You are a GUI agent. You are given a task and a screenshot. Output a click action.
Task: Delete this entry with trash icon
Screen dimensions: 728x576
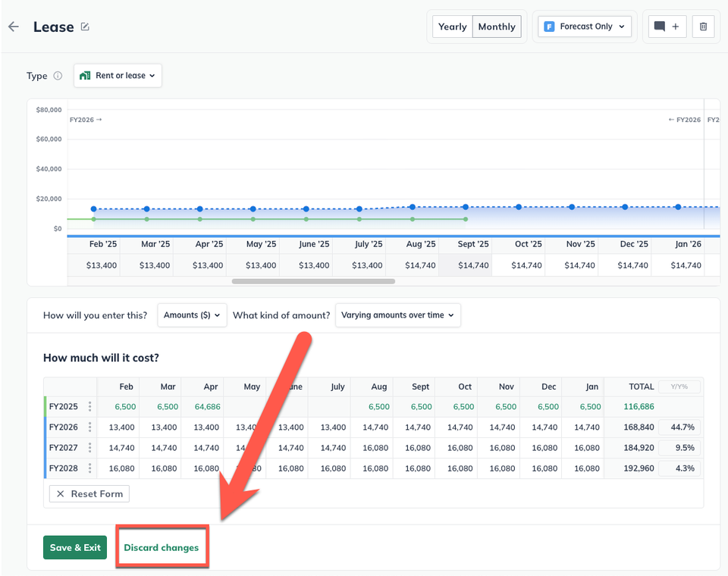(x=704, y=27)
